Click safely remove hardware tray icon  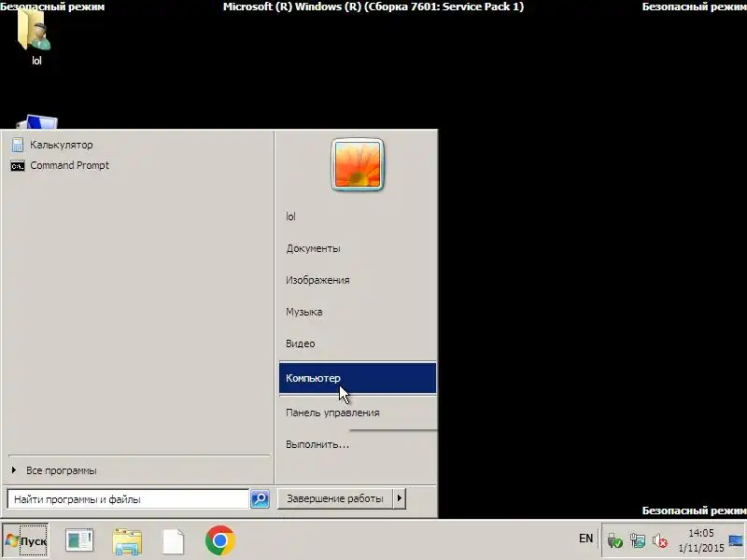tap(614, 541)
